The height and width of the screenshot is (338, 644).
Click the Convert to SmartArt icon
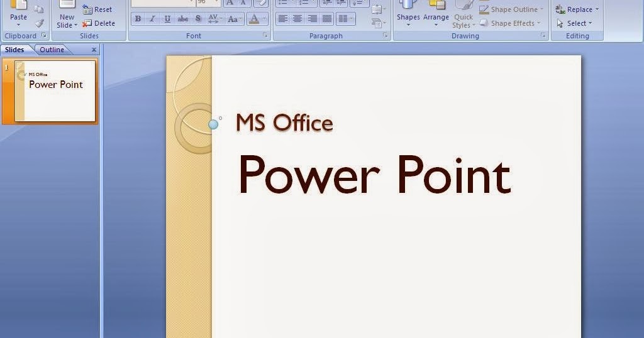[x=378, y=23]
